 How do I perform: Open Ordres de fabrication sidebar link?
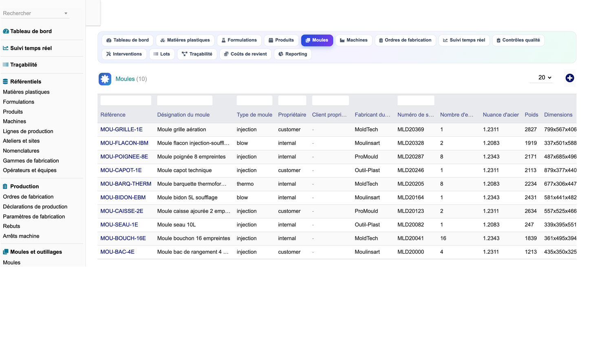point(28,197)
